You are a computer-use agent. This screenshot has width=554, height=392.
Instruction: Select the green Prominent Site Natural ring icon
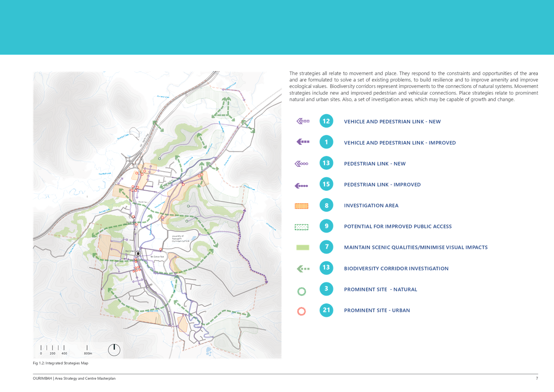click(302, 291)
